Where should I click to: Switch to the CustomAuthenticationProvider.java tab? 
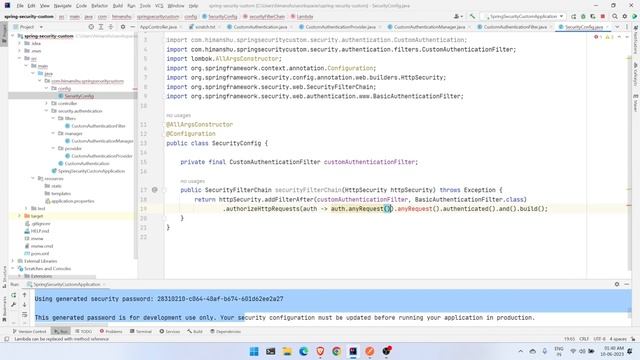pos(340,27)
